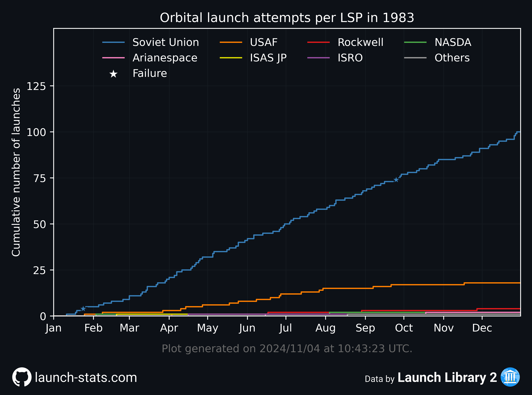Image resolution: width=532 pixels, height=395 pixels.
Task: Click the Sep x-axis label
Action: pyautogui.click(x=365, y=328)
